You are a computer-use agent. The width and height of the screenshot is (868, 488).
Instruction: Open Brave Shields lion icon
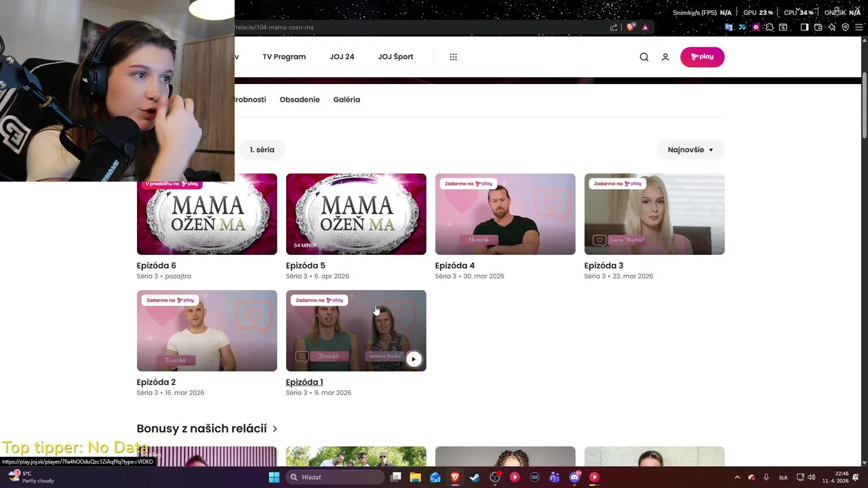click(631, 27)
